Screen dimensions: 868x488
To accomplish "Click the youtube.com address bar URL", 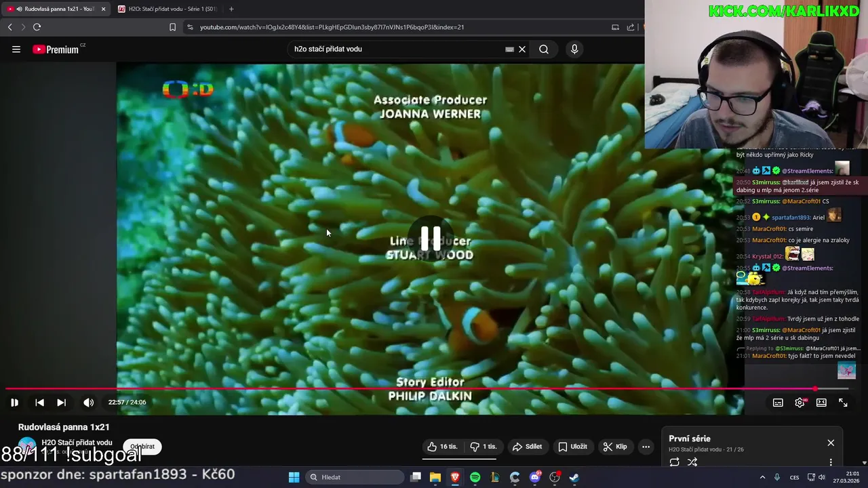I will pos(332,27).
